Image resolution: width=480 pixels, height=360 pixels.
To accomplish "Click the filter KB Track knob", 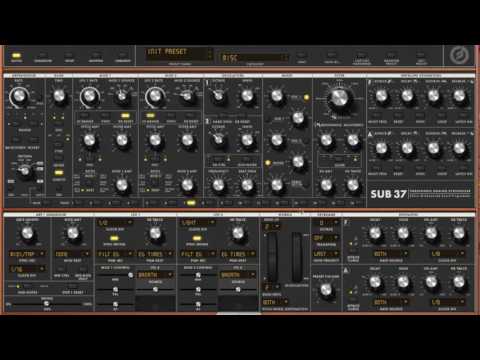I will (353, 185).
